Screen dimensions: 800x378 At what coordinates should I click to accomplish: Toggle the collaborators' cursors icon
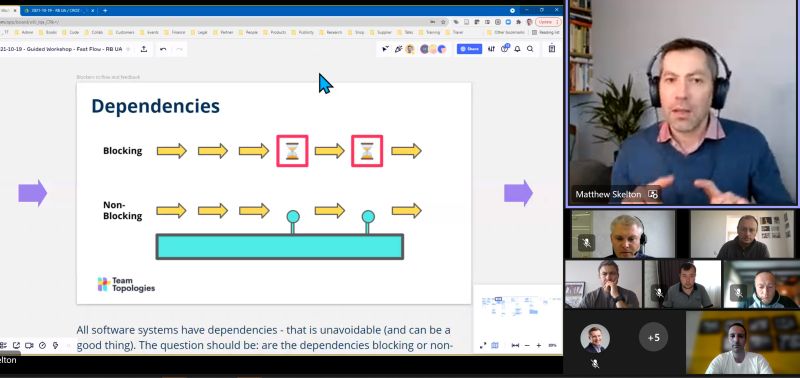coord(385,49)
